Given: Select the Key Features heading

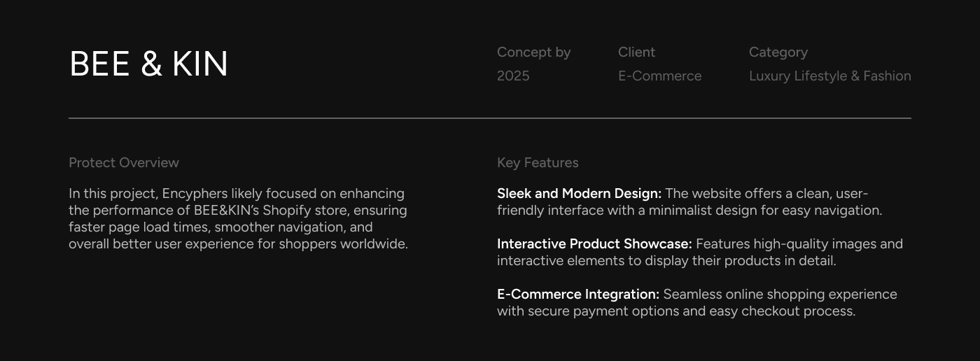Looking at the screenshot, I should pos(538,162).
